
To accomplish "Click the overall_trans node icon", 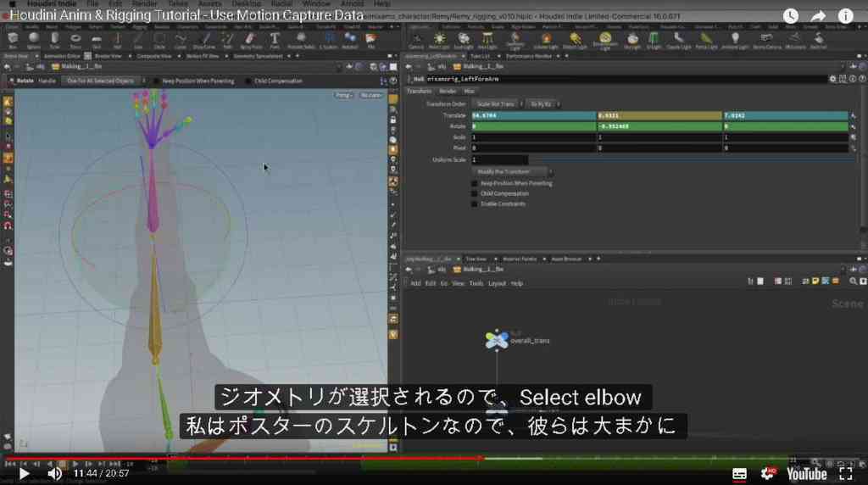I will pos(497,339).
